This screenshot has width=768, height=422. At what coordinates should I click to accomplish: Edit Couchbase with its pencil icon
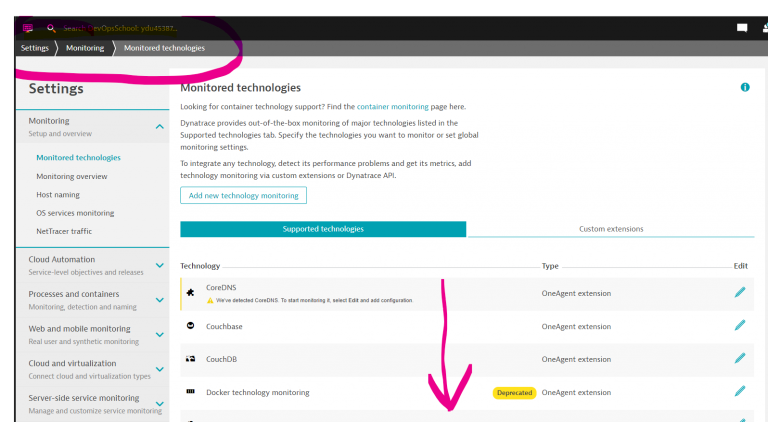[x=740, y=326]
